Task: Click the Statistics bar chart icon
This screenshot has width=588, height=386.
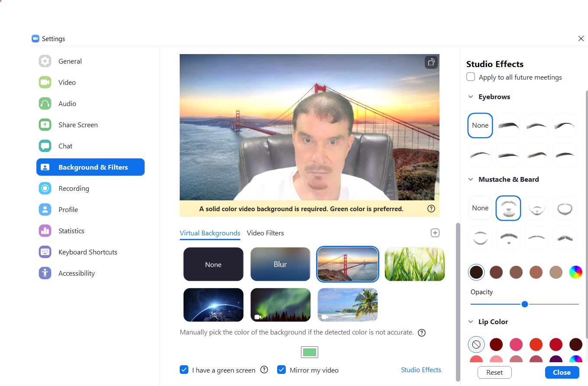Action: 45,231
